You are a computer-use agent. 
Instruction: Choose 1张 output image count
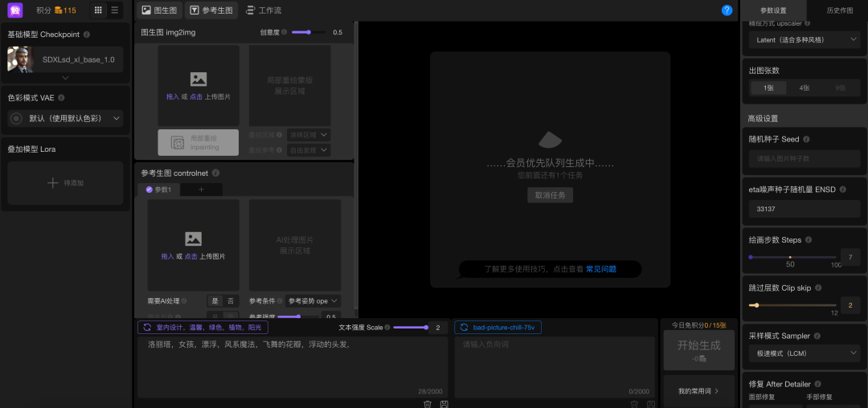[768, 88]
